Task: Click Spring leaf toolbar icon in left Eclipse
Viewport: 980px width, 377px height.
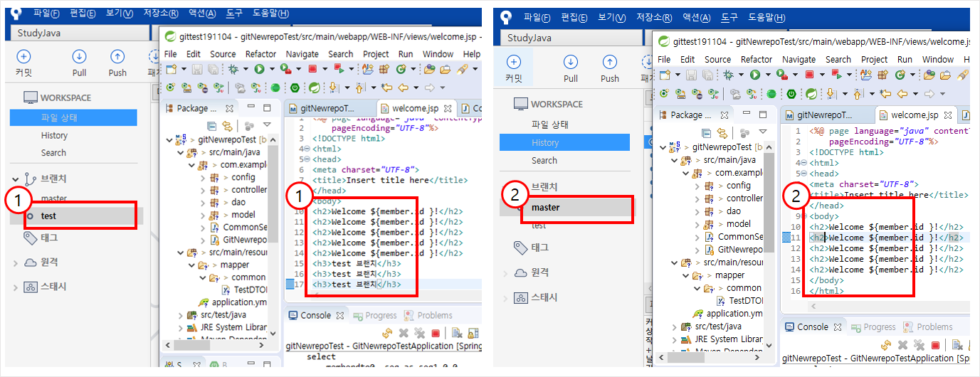Action: coord(314,88)
